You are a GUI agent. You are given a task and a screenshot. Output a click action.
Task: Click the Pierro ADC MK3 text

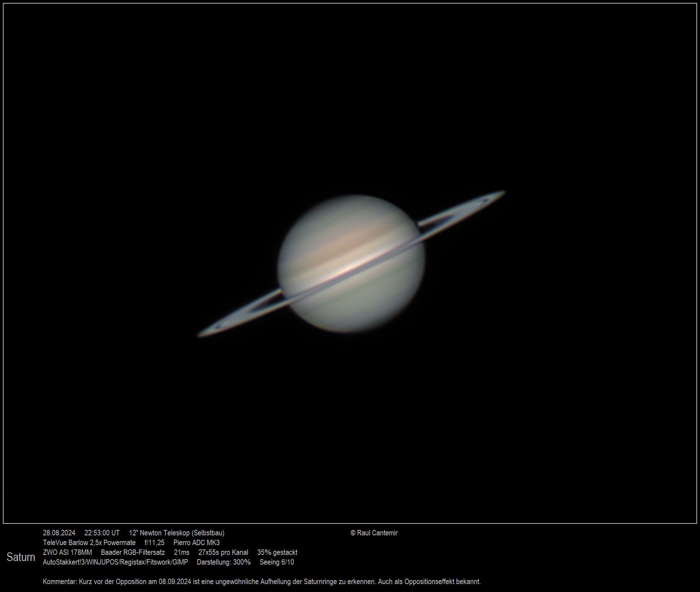196,543
